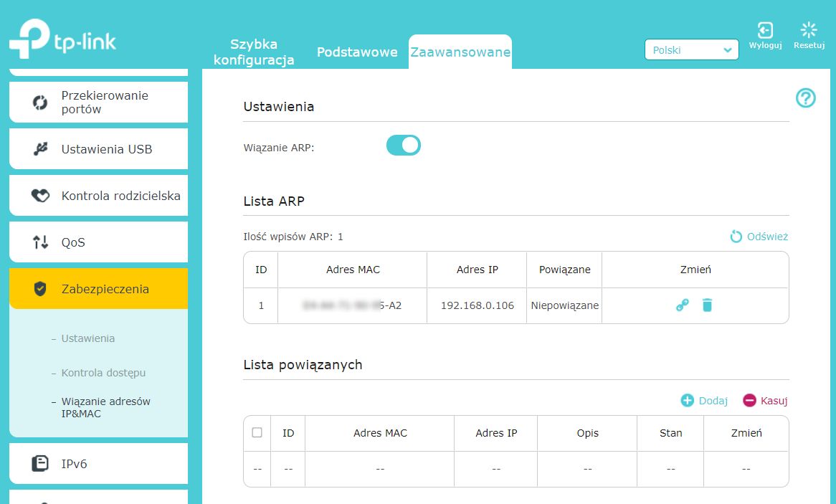Go to the Kontrola dostępu submenu
Screen dimensions: 836x504
pyautogui.click(x=103, y=373)
